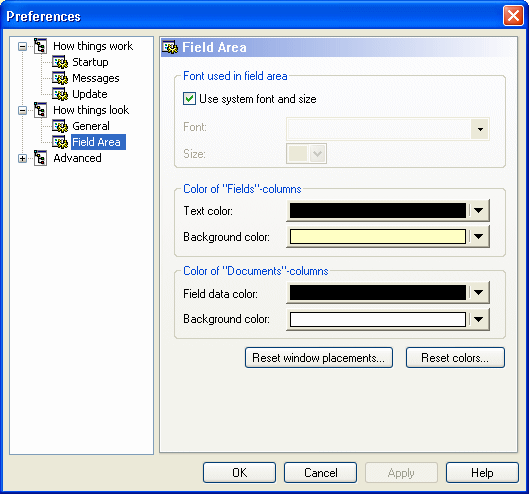The image size is (529, 494).
Task: Click the Messages settings icon in tree
Action: [60, 78]
